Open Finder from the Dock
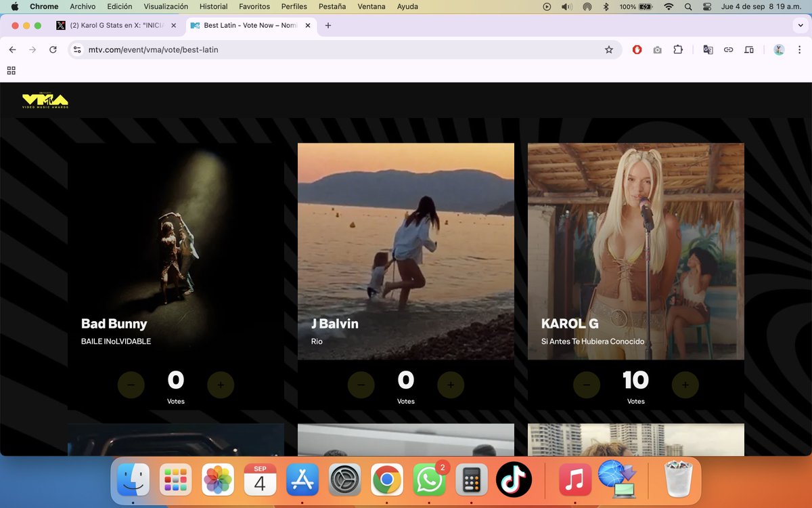The image size is (812, 508). coord(133,480)
